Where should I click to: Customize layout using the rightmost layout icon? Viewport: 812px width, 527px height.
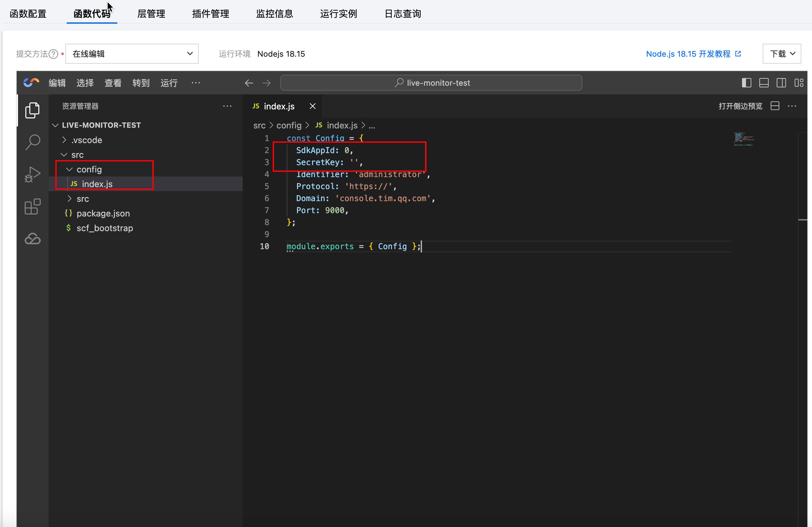click(x=799, y=83)
